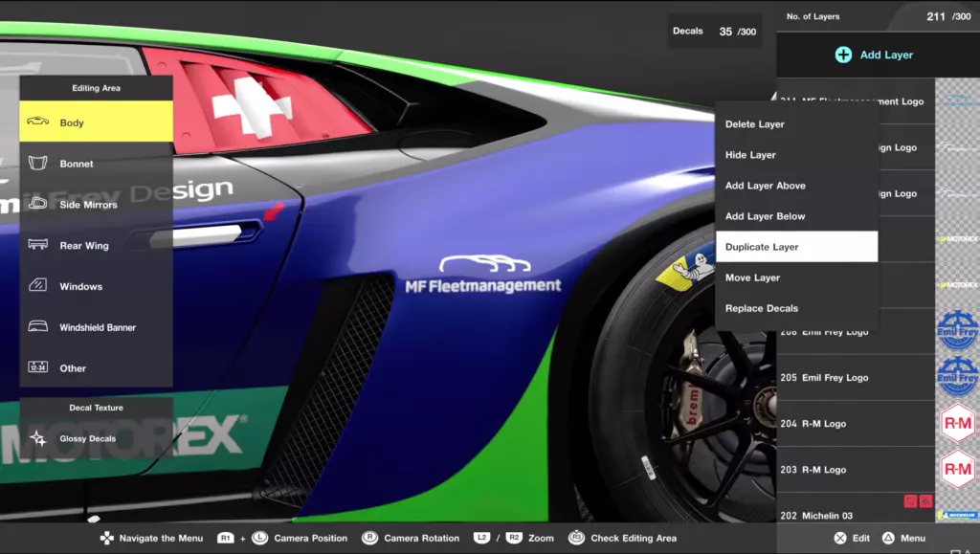The width and height of the screenshot is (980, 554).
Task: Open the Glossy Decals sparkle icon
Action: coord(38,438)
